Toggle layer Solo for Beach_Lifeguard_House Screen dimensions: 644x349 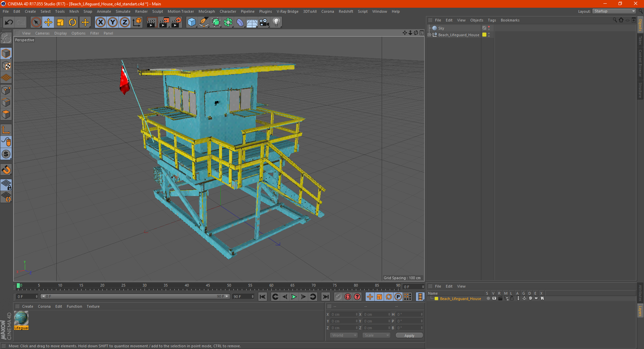coord(488,298)
